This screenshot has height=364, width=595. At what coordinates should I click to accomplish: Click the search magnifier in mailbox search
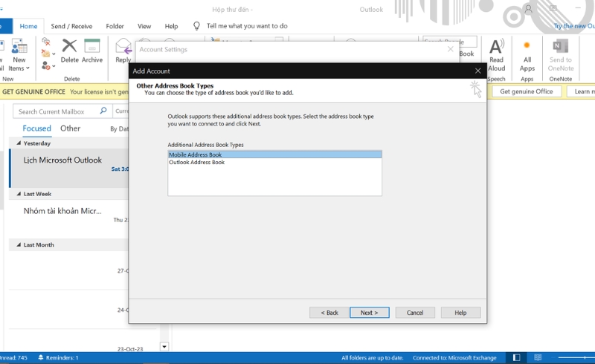(x=103, y=111)
